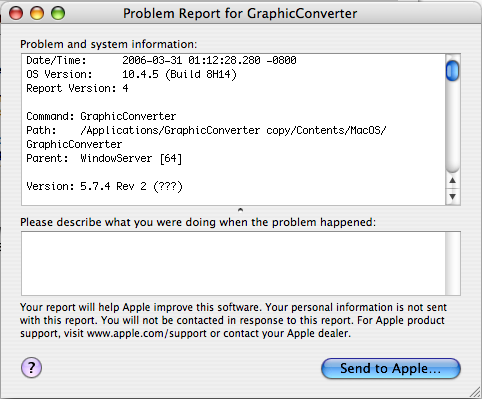Zoom window with green button
This screenshot has height=399, width=482.
[58, 13]
